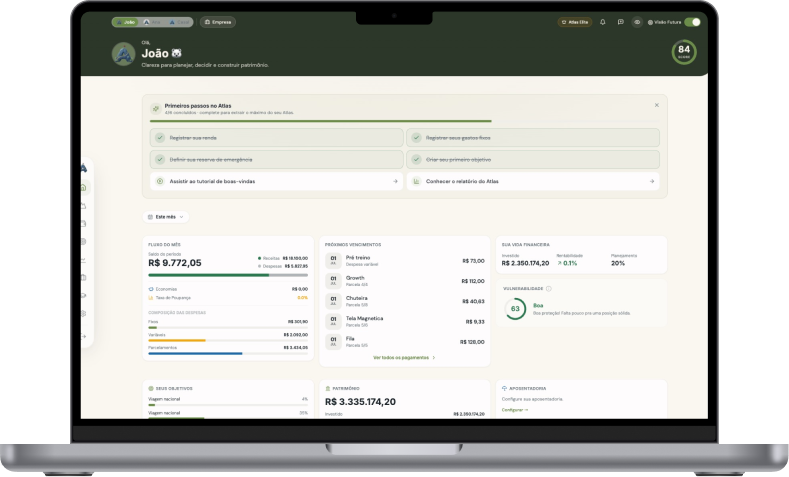The image size is (789, 477).
Task: Switch to the João profile tab
Action: tap(125, 22)
